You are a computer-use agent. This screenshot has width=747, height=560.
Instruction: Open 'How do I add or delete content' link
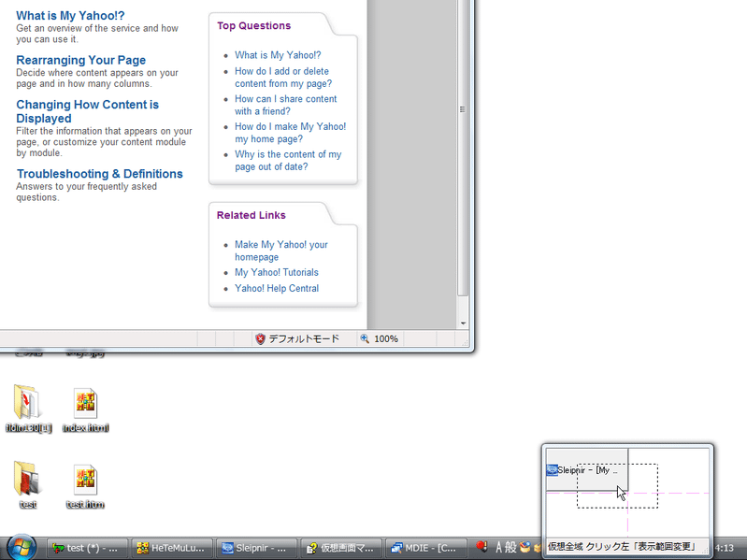point(283,78)
